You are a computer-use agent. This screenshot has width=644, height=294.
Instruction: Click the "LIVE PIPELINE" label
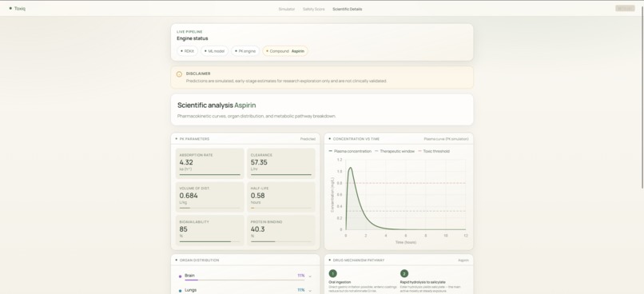tap(189, 32)
